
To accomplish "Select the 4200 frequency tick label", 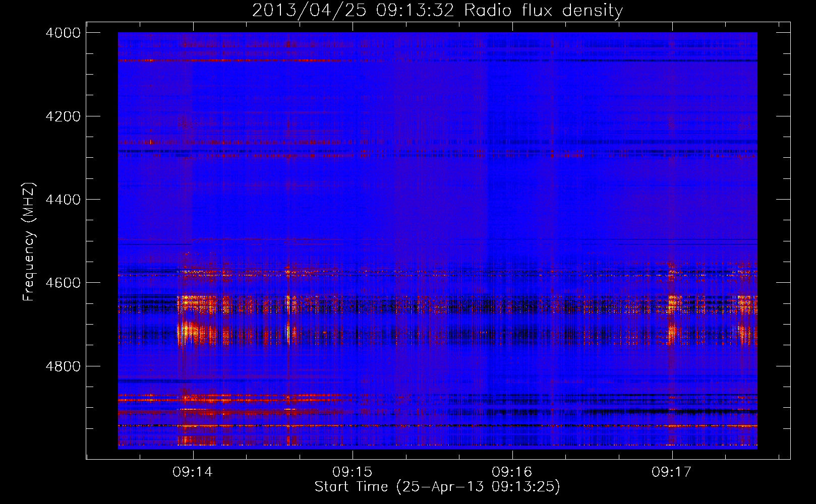I will tap(63, 116).
